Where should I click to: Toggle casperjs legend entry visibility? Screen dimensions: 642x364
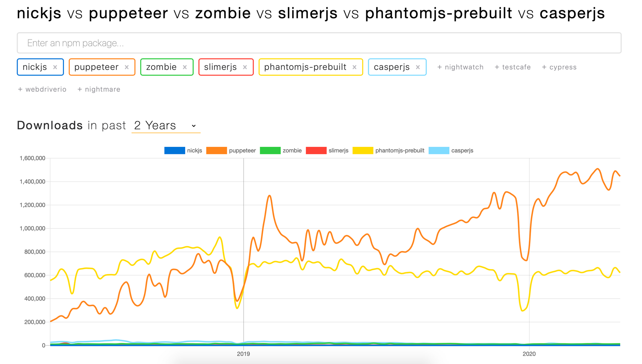click(x=451, y=150)
